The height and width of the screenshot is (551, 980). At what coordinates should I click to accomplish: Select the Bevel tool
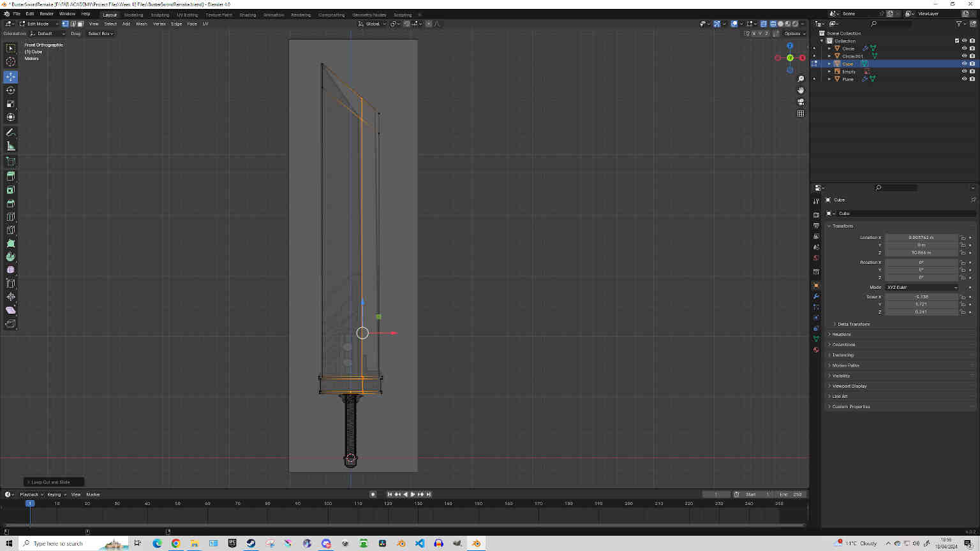(x=11, y=203)
